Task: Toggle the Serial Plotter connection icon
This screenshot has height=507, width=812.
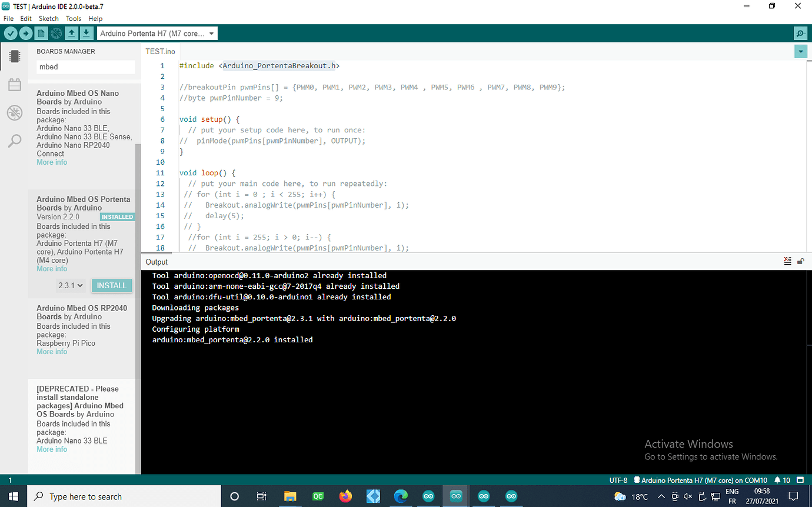Action: coord(56,33)
